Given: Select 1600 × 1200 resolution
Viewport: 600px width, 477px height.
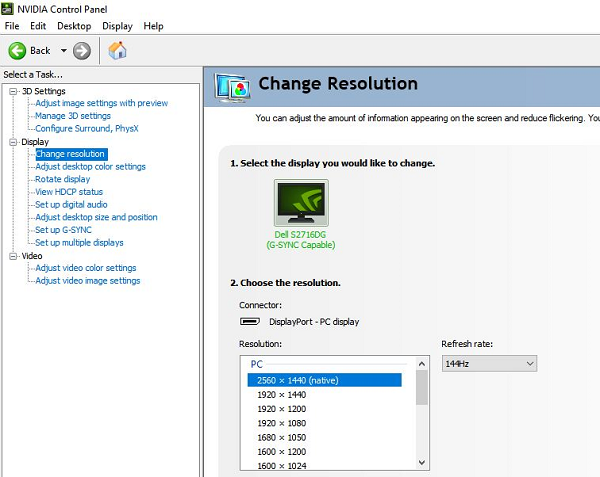Looking at the screenshot, I should coord(282,451).
